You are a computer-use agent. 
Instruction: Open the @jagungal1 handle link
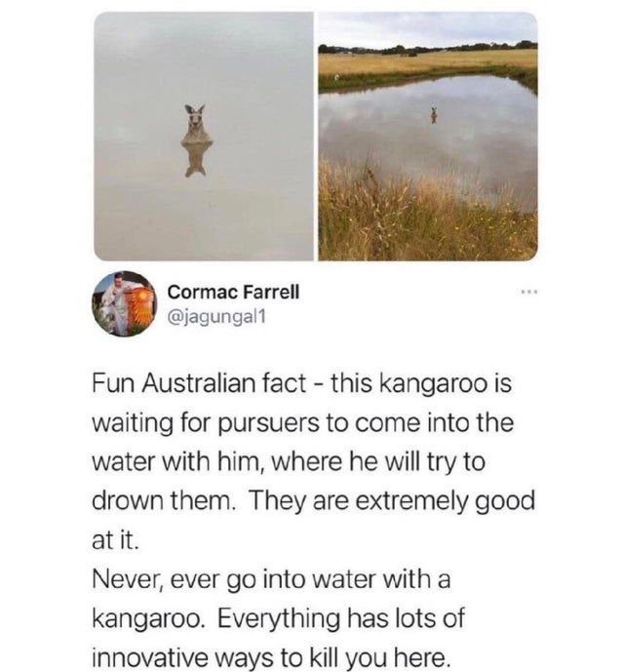pos(216,317)
